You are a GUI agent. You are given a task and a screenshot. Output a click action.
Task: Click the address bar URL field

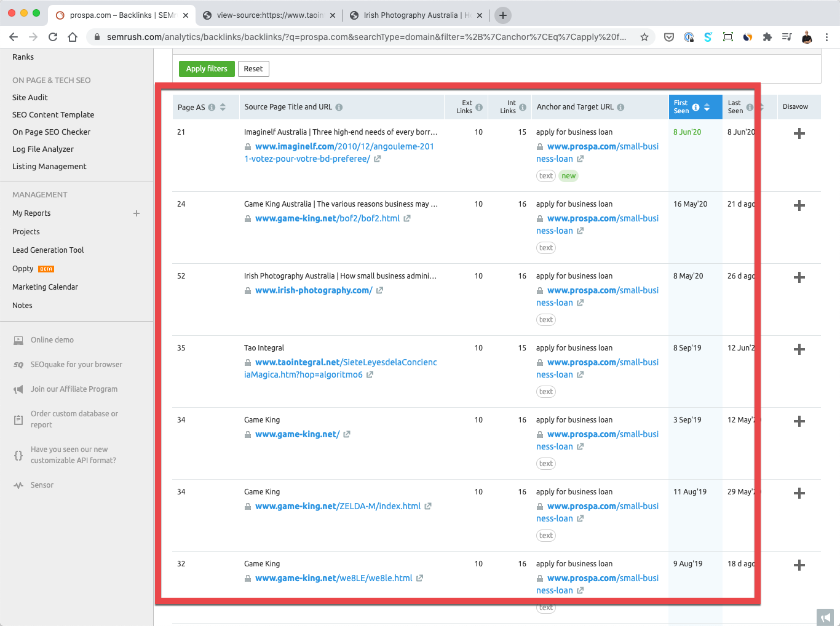pos(367,37)
